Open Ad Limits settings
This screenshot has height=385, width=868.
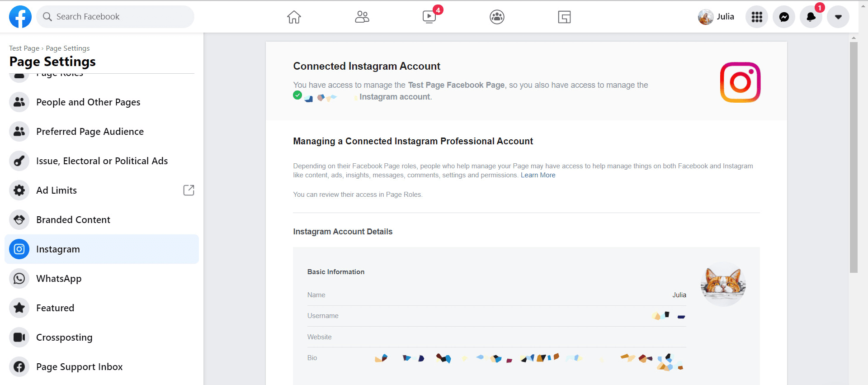(102, 190)
